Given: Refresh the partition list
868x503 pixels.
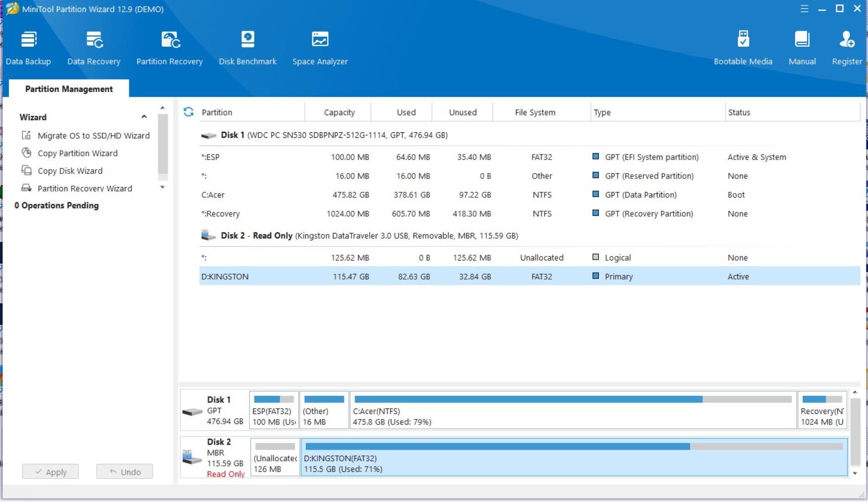Looking at the screenshot, I should click(189, 112).
